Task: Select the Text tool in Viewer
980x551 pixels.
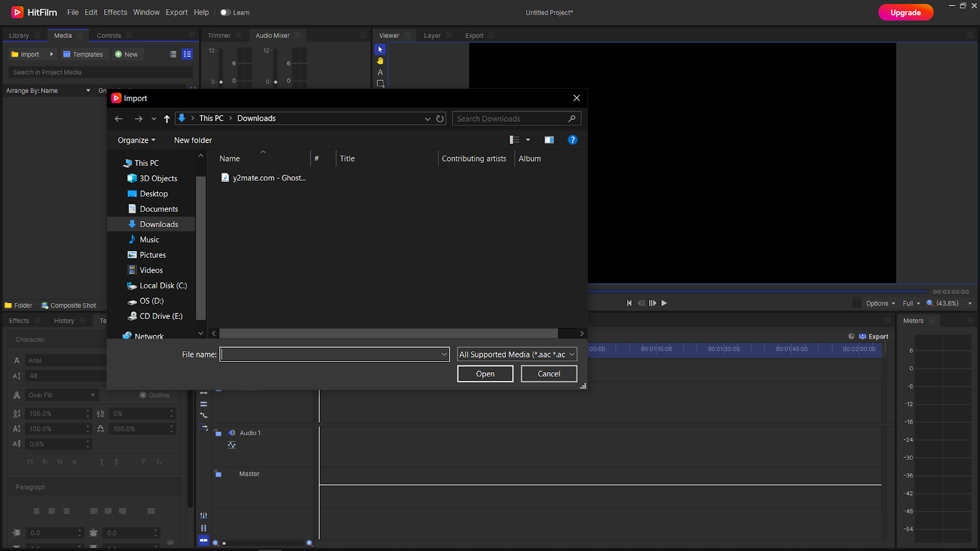Action: (380, 72)
